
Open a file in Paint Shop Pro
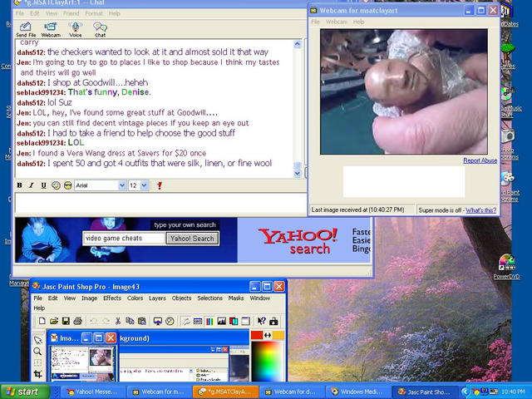click(53, 321)
